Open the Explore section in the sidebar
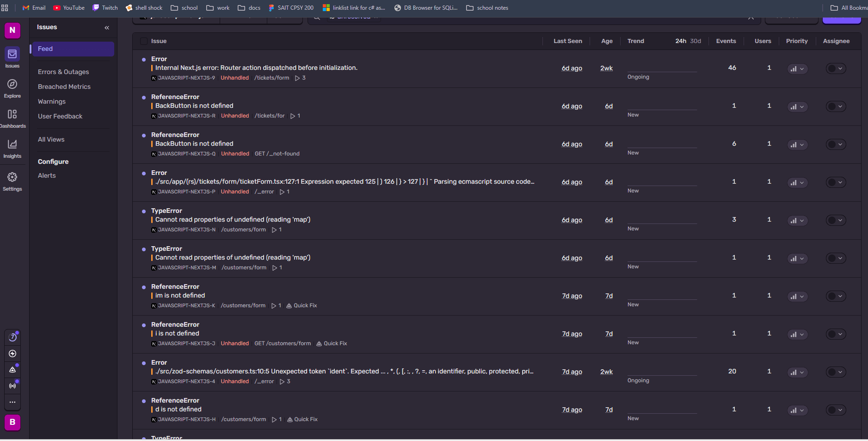This screenshot has height=441, width=868. (x=12, y=88)
